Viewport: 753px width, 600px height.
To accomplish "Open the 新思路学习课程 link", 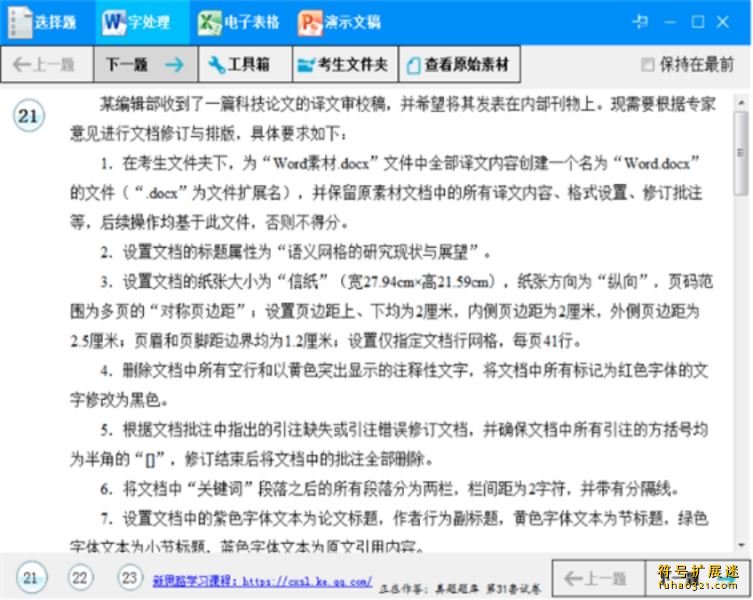I will pos(262,581).
